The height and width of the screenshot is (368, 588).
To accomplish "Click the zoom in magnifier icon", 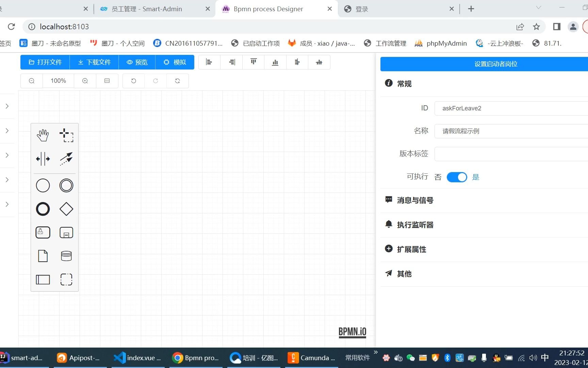I will pyautogui.click(x=85, y=81).
